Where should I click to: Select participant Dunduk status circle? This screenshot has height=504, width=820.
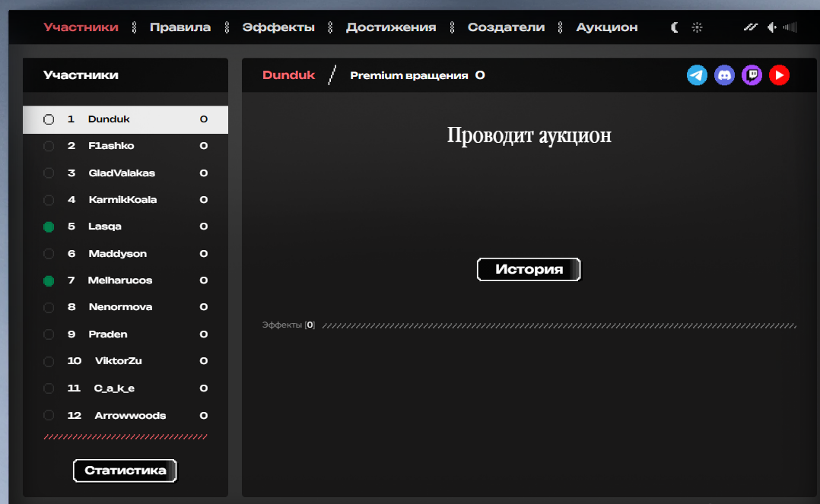49,119
